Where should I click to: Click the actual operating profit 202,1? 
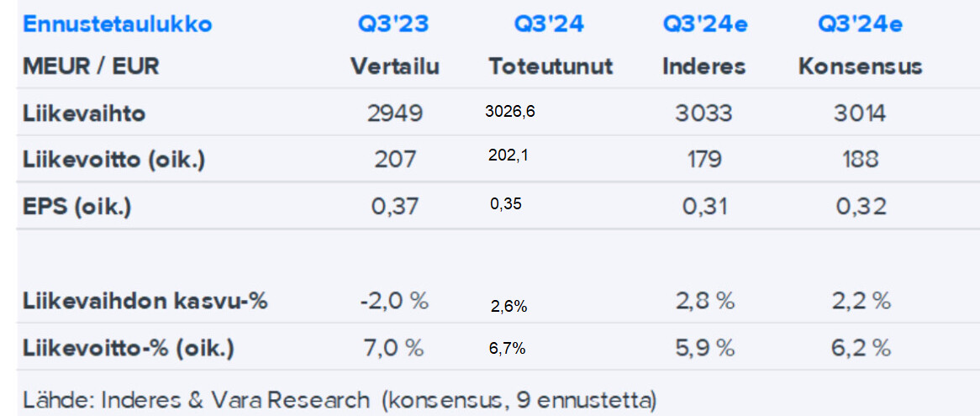[506, 156]
